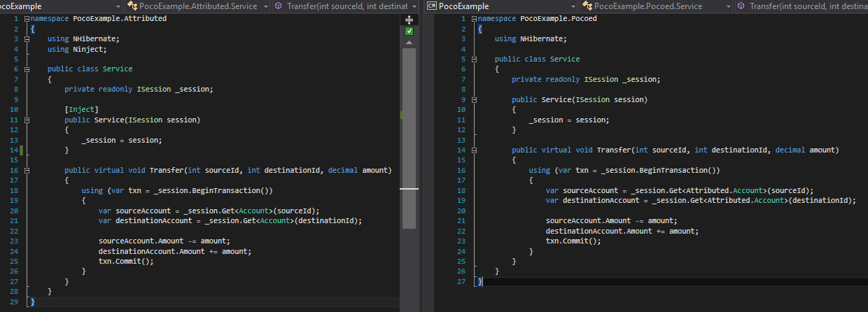Click 'txn.Commit();' in right pane
This screenshot has height=312, width=868.
pyautogui.click(x=573, y=241)
